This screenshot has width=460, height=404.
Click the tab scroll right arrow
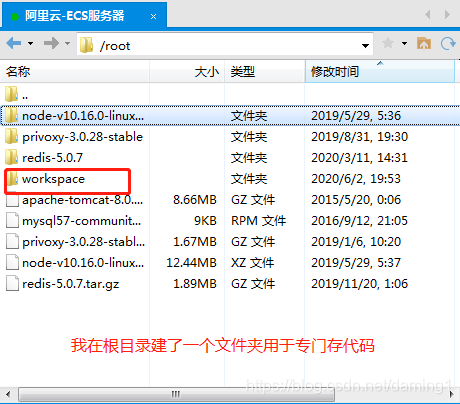[447, 15]
